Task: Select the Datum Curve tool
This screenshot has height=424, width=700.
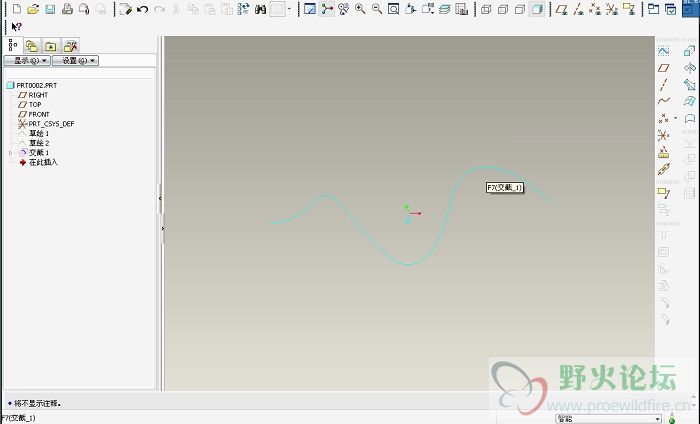Action: coord(664,101)
